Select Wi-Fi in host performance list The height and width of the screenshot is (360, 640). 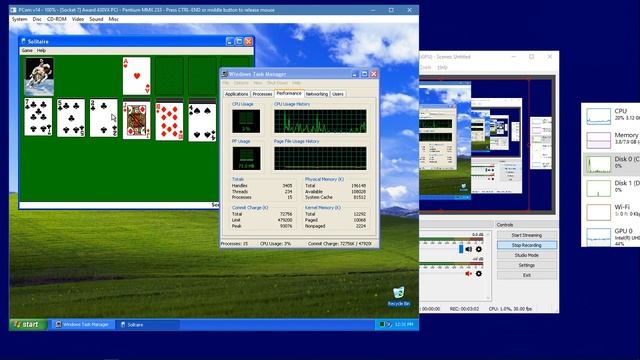pyautogui.click(x=612, y=211)
